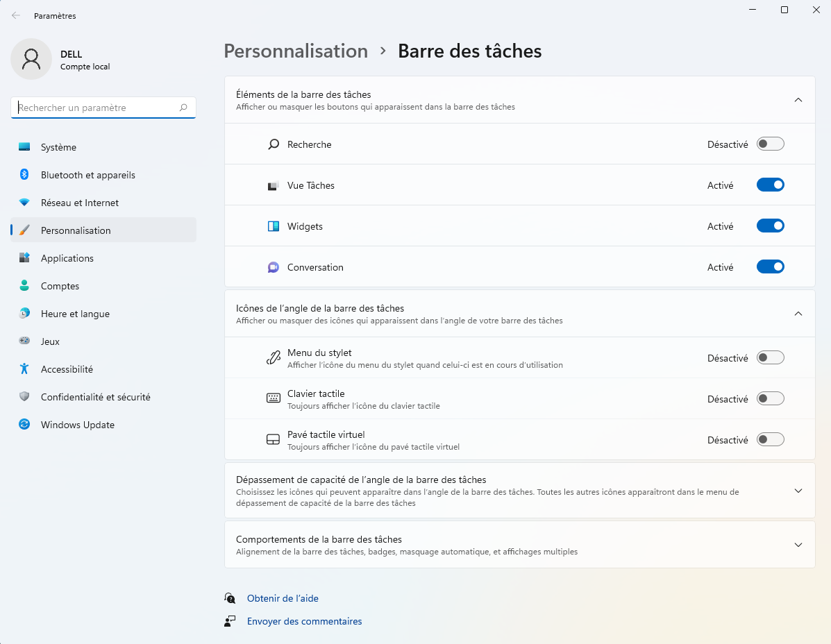Enable the Recherche toggle
The image size is (831, 644).
pos(770,144)
